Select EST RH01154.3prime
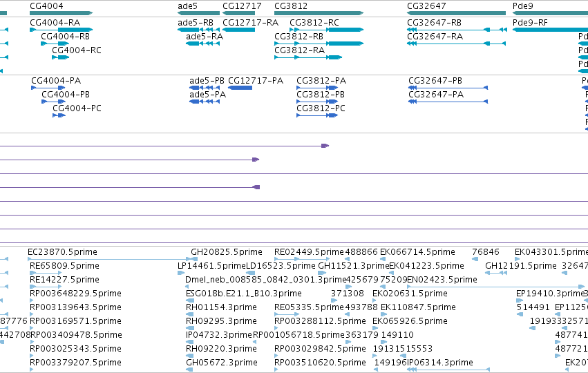The image size is (588, 373). [190, 314]
